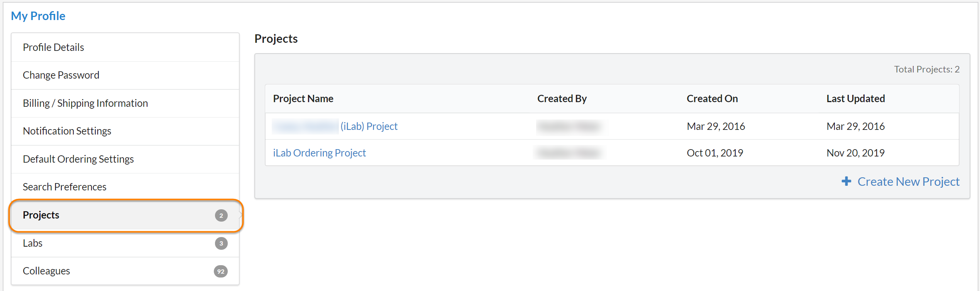Open the iLab Ordering Project link
The width and height of the screenshot is (980, 291).
pos(319,153)
